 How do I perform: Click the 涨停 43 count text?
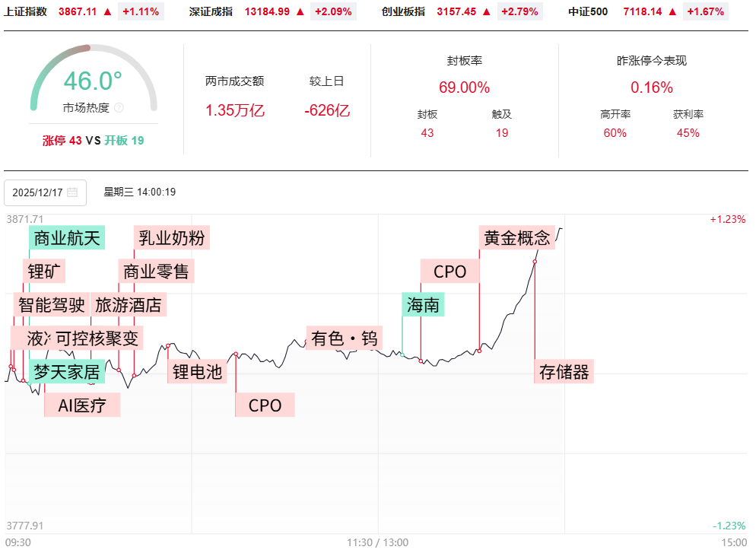[x=62, y=141]
